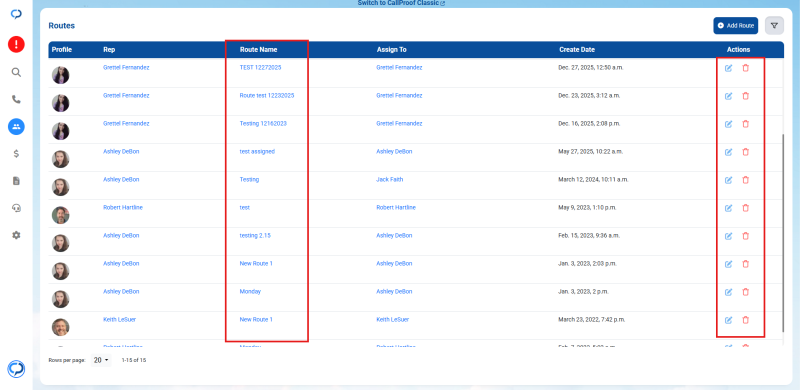Open Keith LeSuer rep link

tap(119, 320)
